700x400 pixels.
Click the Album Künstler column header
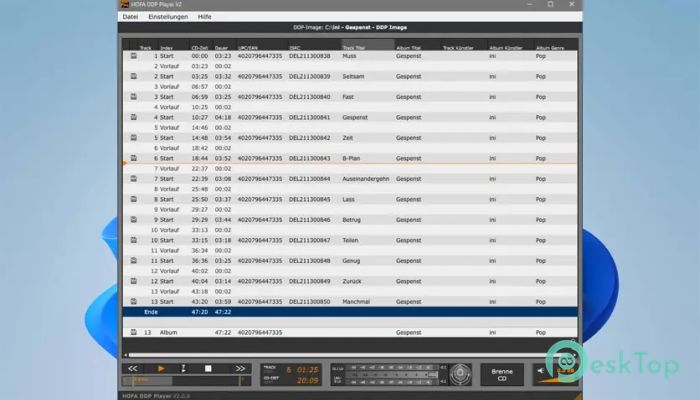[506, 47]
